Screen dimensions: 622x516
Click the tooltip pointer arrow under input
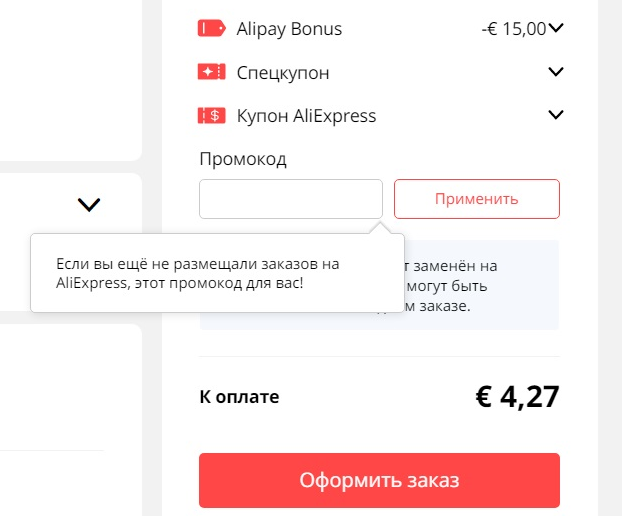point(380,228)
